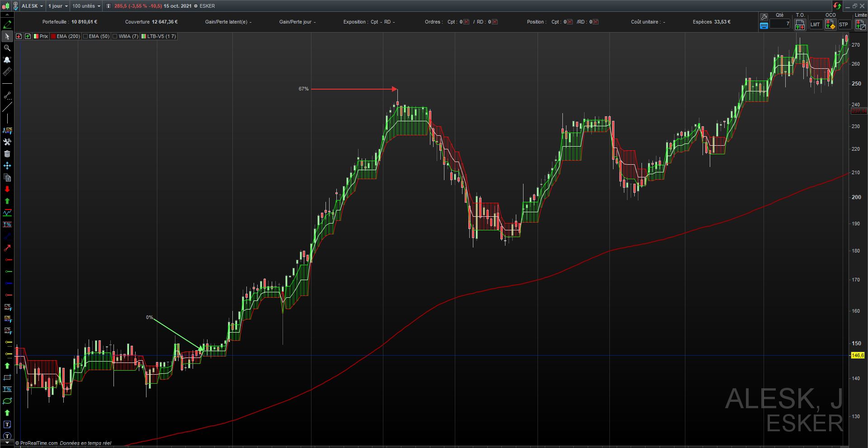Select the magnifier zoom tool
868x448 pixels.
click(7, 48)
